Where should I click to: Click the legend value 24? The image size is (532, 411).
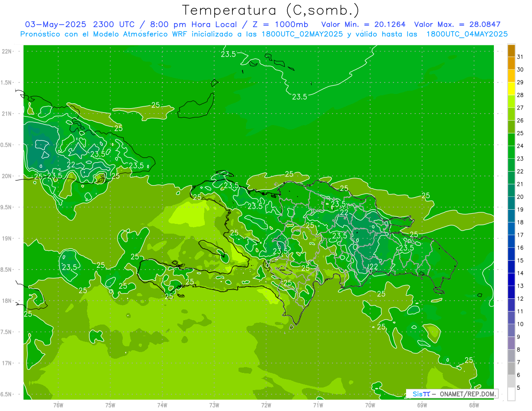click(520, 146)
